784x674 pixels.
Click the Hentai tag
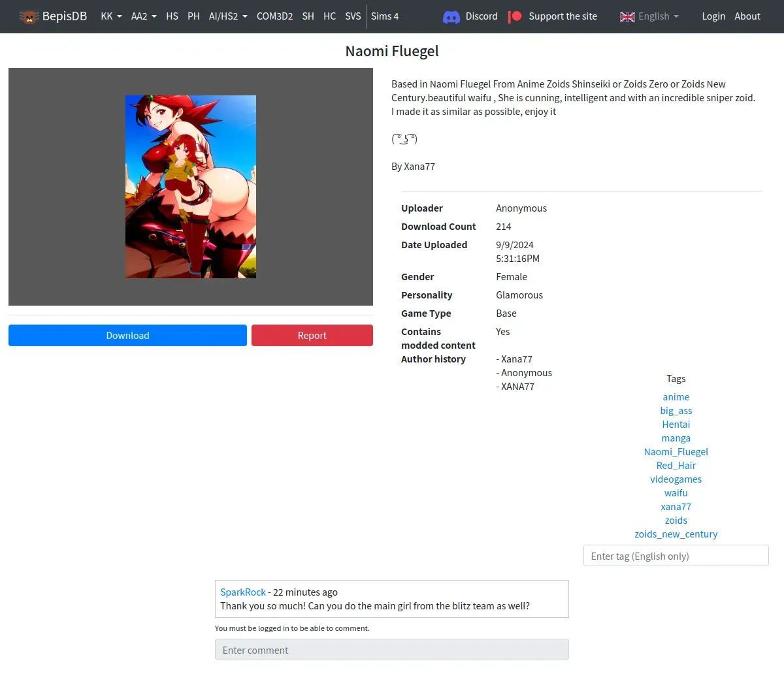tap(676, 425)
